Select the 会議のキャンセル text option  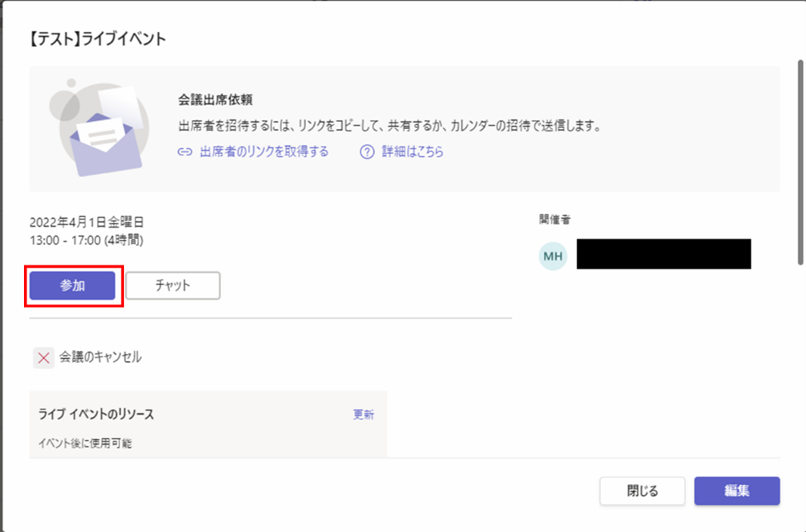tap(101, 357)
